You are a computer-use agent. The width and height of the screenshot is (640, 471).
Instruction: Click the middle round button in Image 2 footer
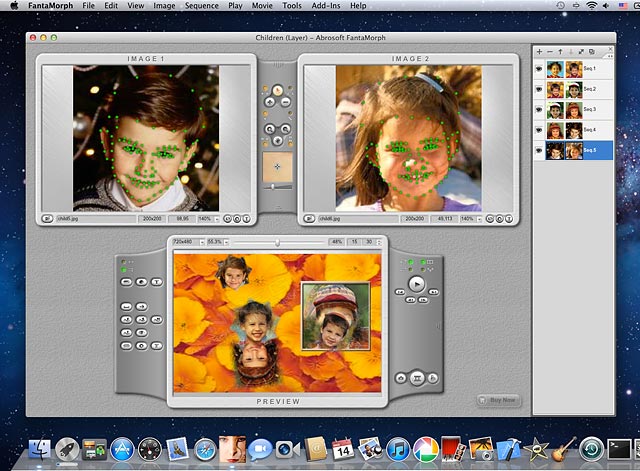(499, 219)
